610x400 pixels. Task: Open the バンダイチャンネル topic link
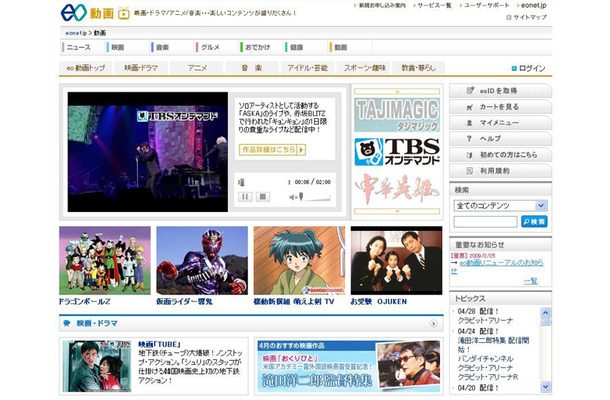click(x=486, y=358)
